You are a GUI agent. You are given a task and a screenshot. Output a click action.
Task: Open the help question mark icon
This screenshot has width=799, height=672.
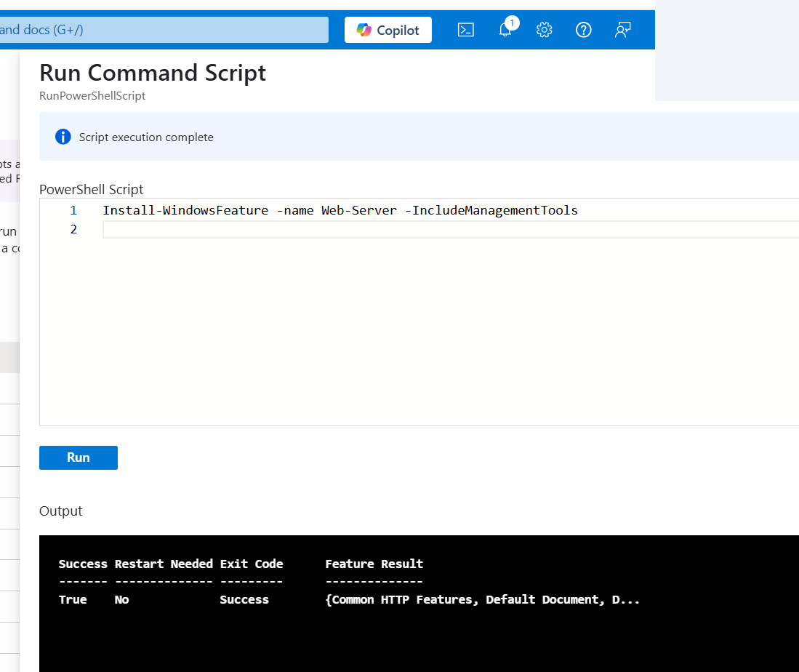[584, 30]
